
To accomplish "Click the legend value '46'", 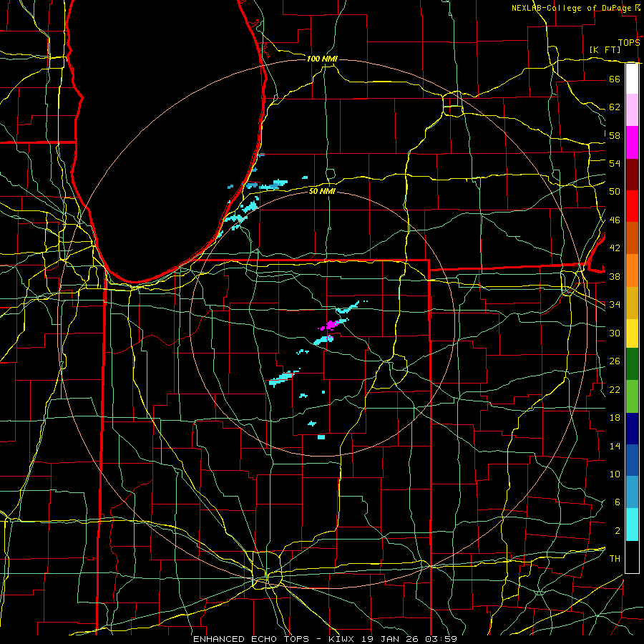I will 615,220.
